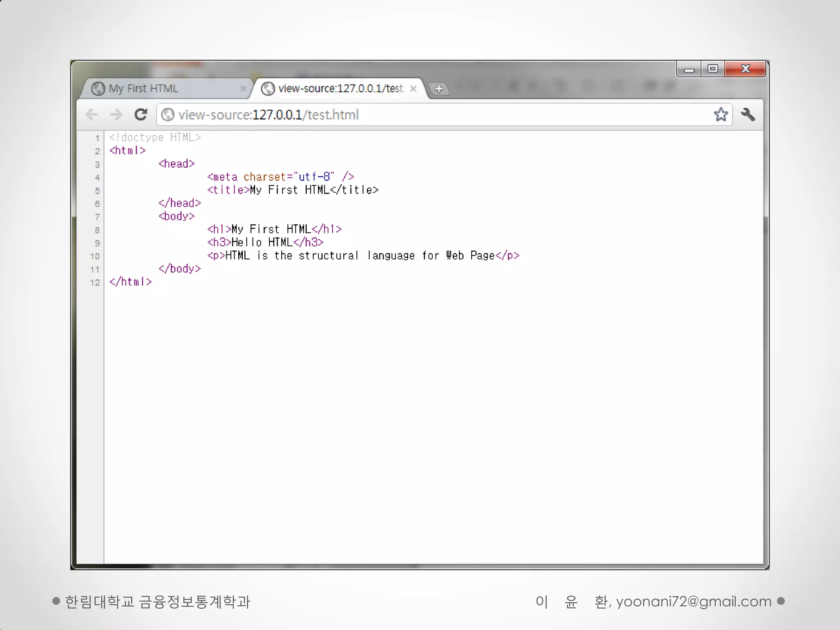
Task: Click the browser forward arrow
Action: point(116,114)
